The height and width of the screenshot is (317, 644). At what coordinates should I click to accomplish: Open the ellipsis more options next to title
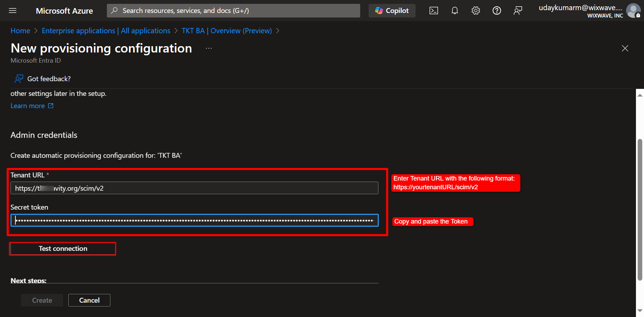pos(209,48)
